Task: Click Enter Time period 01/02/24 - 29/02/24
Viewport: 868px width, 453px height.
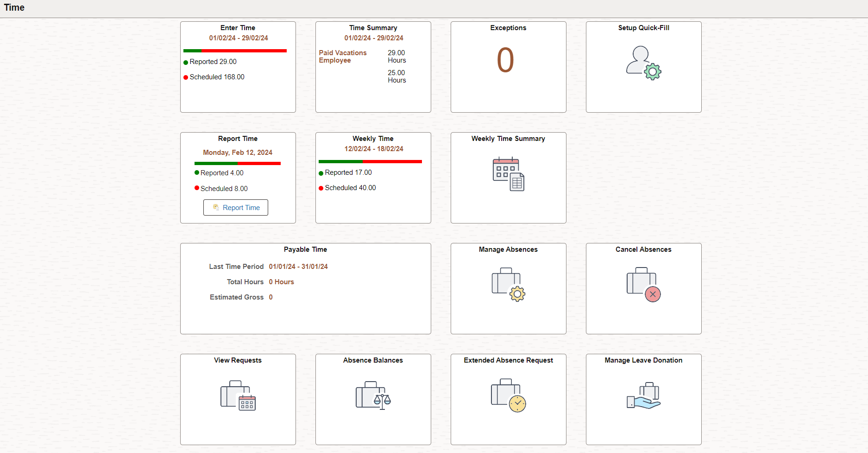Action: pyautogui.click(x=239, y=38)
